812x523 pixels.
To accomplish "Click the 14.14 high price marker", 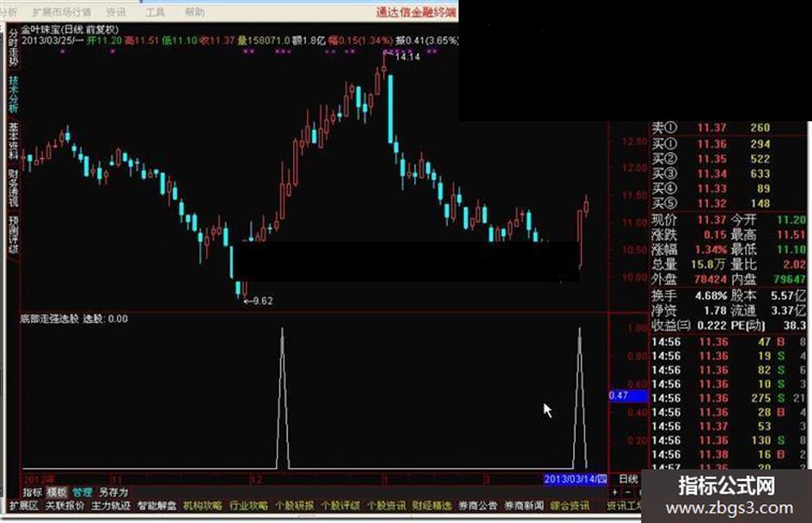I will click(407, 57).
